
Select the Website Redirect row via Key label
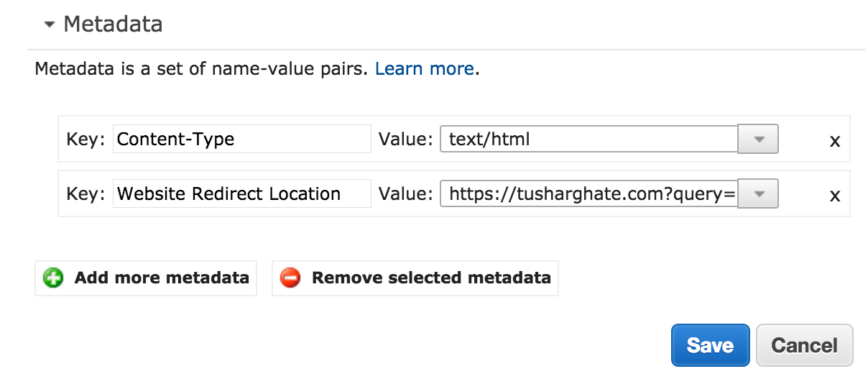coord(86,193)
